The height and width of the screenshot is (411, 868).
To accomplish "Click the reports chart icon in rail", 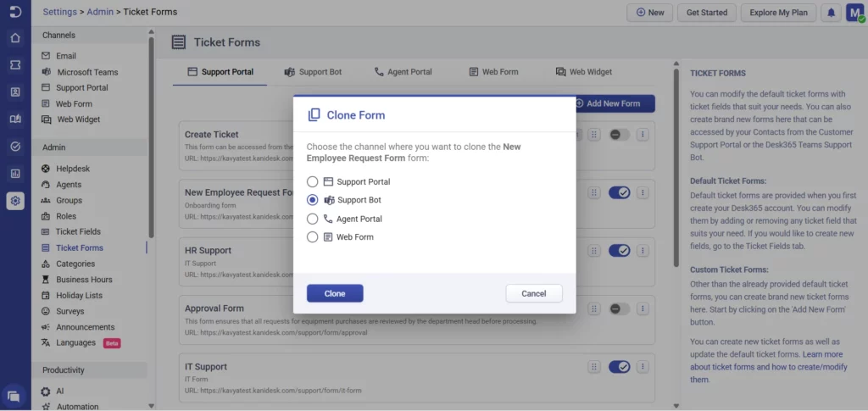I will 15,174.
